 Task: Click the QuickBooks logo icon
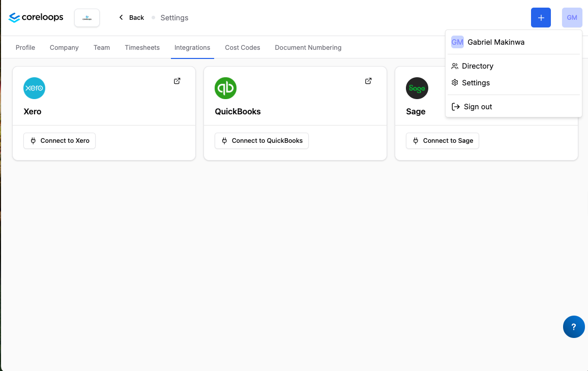(225, 88)
